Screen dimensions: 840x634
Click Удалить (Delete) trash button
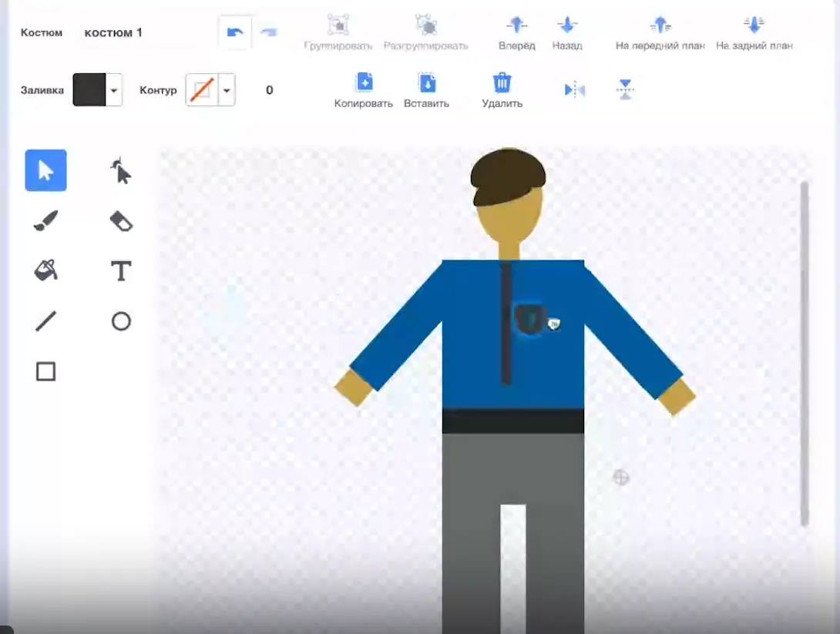[x=502, y=90]
